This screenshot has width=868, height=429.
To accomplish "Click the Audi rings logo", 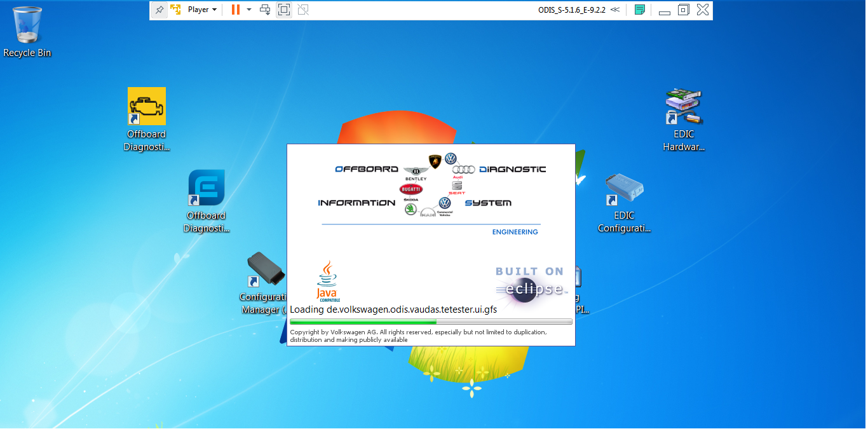I will point(464,170).
